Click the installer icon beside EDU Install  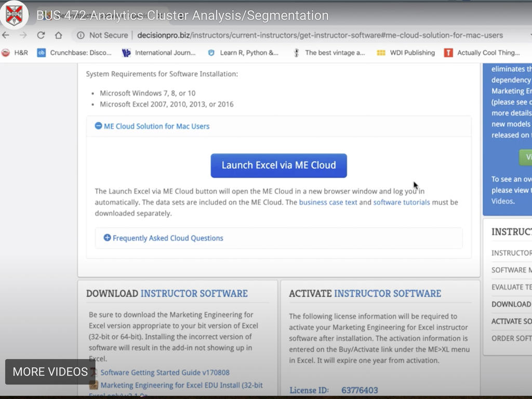[x=94, y=385]
